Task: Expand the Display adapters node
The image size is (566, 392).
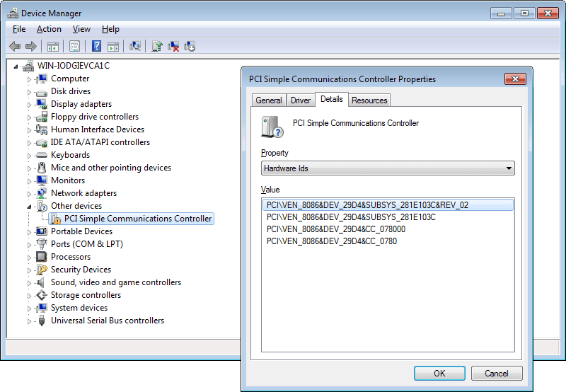Action: pos(29,105)
